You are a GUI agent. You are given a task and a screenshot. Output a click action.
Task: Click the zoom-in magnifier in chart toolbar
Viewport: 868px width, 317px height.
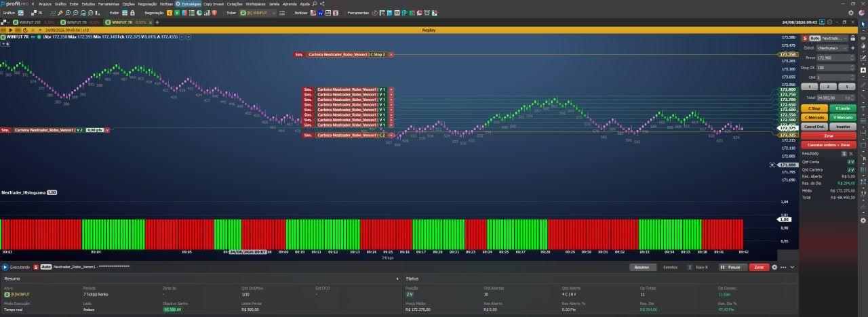pyautogui.click(x=68, y=13)
